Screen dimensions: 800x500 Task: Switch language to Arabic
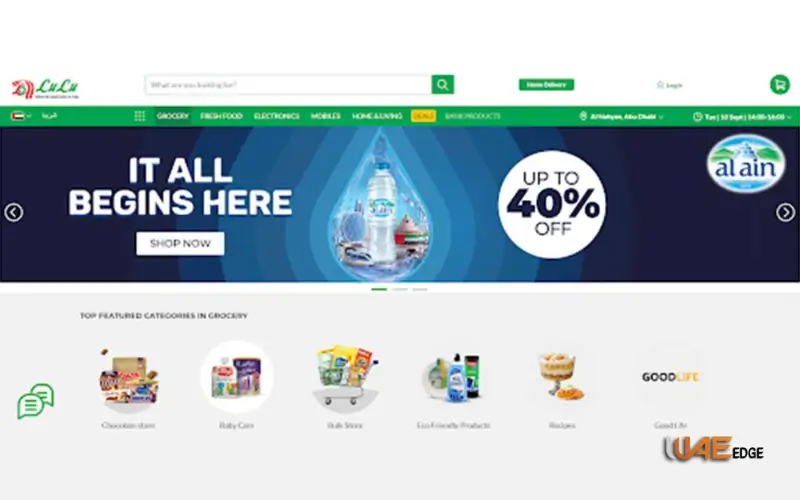point(49,116)
